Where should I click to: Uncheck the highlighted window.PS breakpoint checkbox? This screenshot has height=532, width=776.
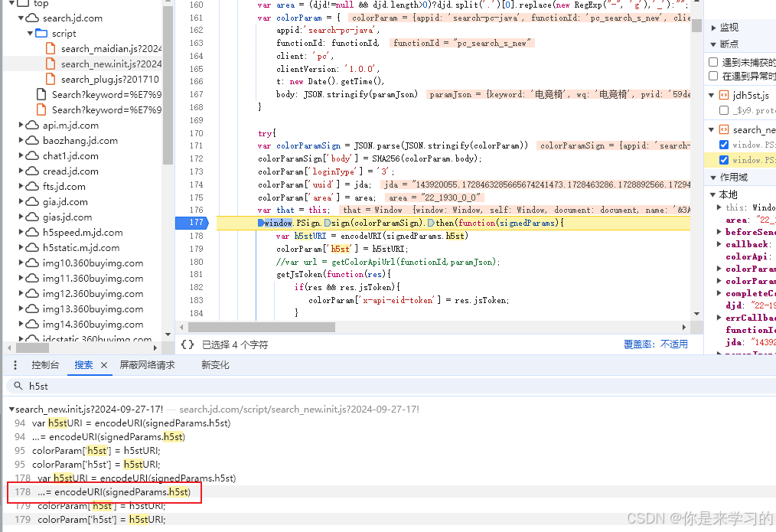(x=723, y=159)
